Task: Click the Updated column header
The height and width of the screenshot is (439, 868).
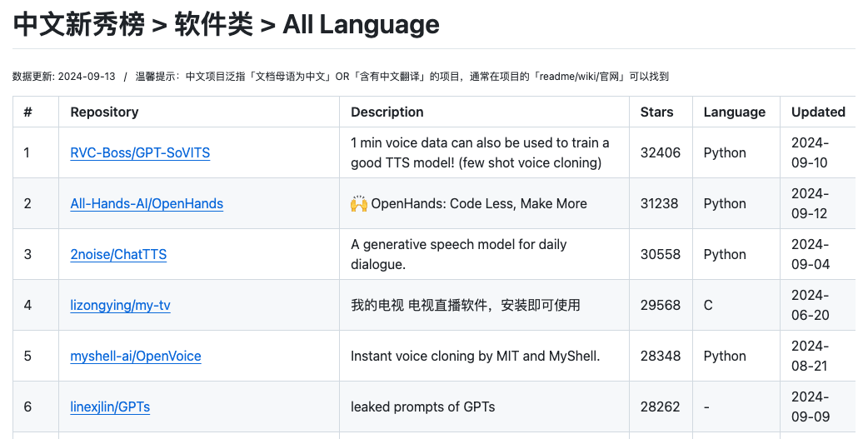Action: click(818, 112)
